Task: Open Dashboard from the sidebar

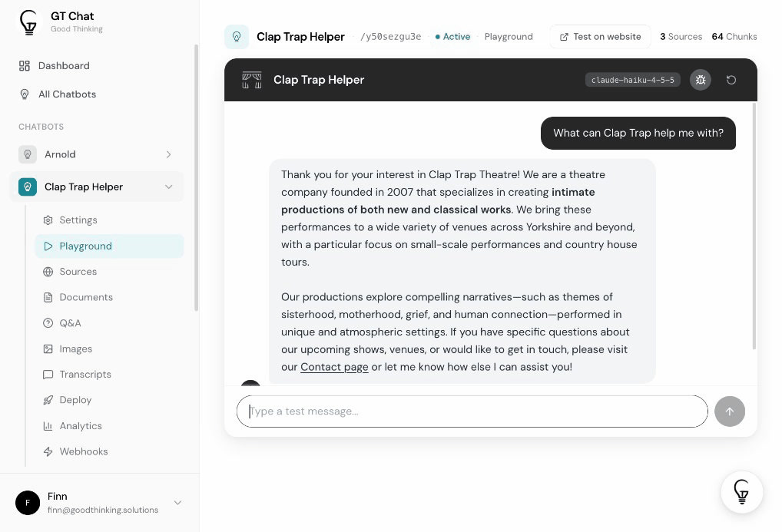Action: (63, 66)
